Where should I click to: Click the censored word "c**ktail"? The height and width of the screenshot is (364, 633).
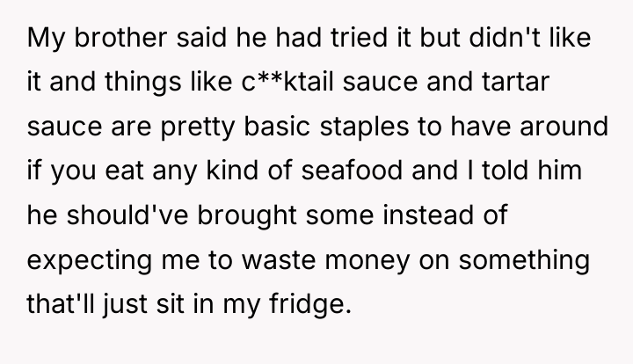[287, 81]
